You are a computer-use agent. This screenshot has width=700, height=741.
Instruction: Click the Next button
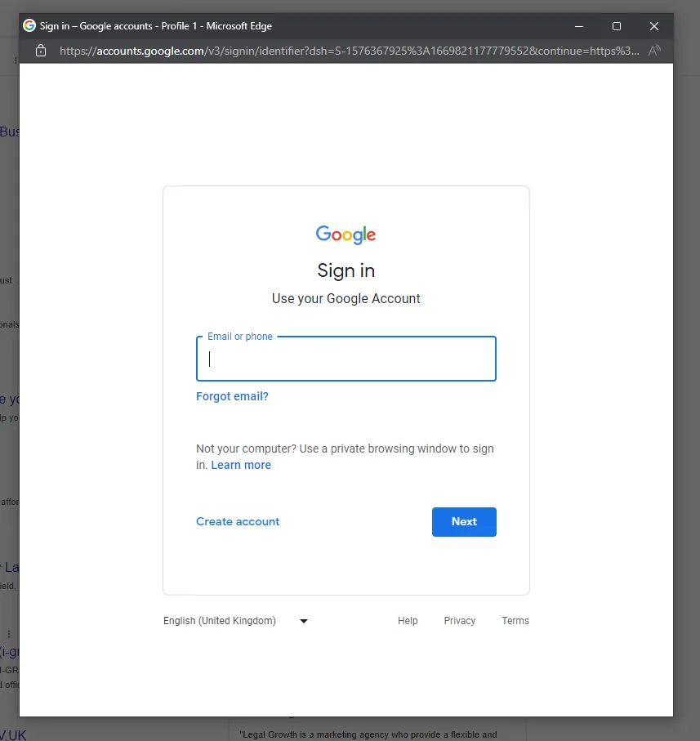point(464,522)
